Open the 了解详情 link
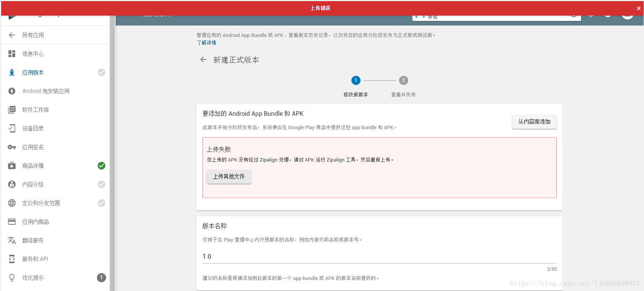The height and width of the screenshot is (291, 644). (206, 43)
